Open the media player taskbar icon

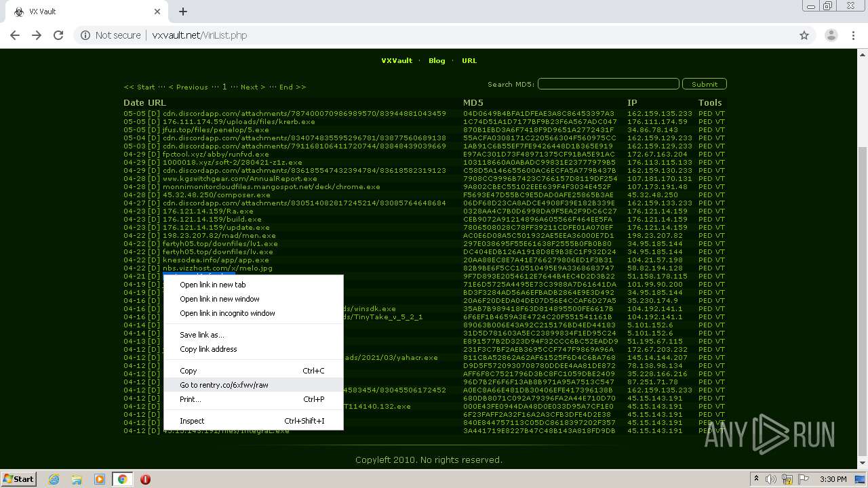pos(100,479)
